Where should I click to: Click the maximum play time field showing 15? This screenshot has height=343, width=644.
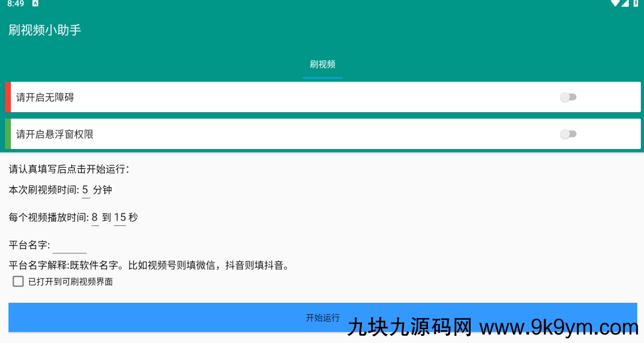click(x=120, y=217)
